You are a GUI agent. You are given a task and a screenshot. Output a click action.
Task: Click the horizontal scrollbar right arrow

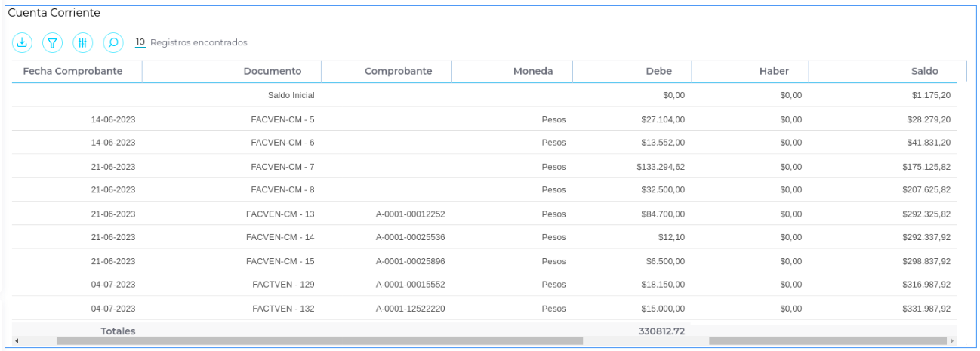point(951,341)
